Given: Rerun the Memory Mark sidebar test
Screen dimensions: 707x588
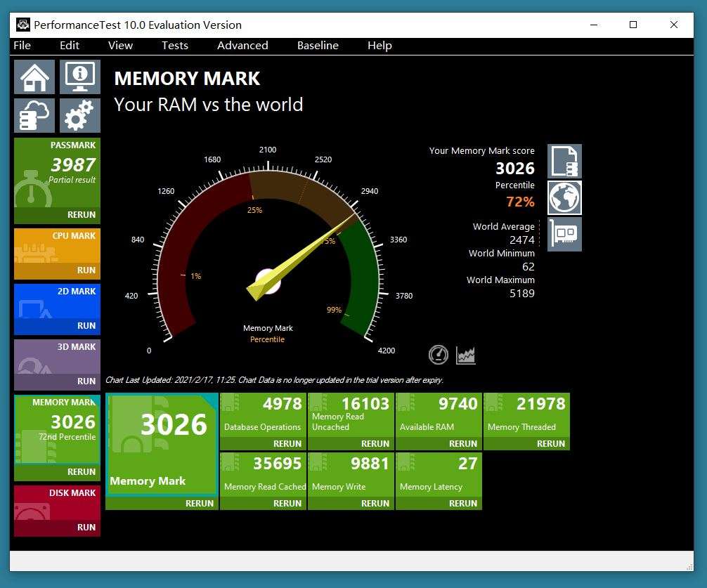Looking at the screenshot, I should (x=82, y=472).
